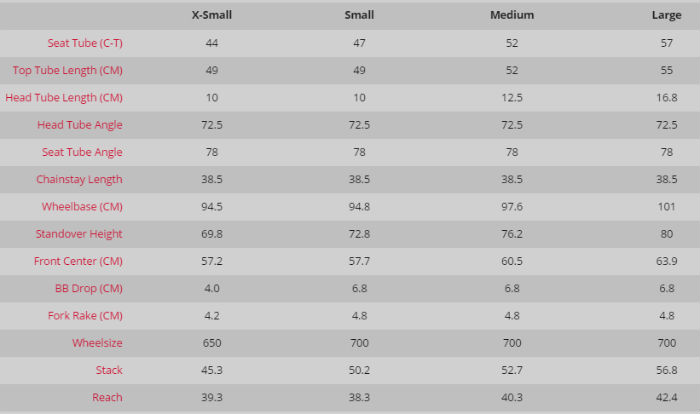Viewport: 700px width, 414px height.
Task: Select the BB Drop (CM) row label
Action: click(x=89, y=288)
